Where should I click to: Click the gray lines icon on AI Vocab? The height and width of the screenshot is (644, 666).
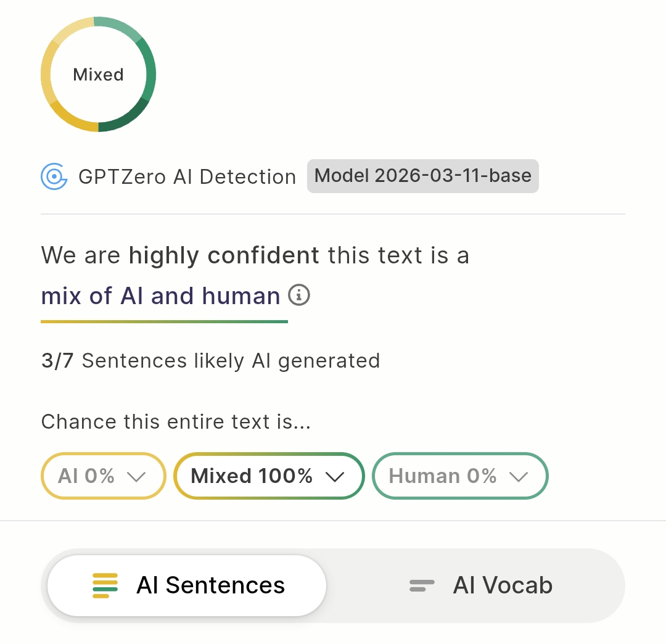[422, 585]
